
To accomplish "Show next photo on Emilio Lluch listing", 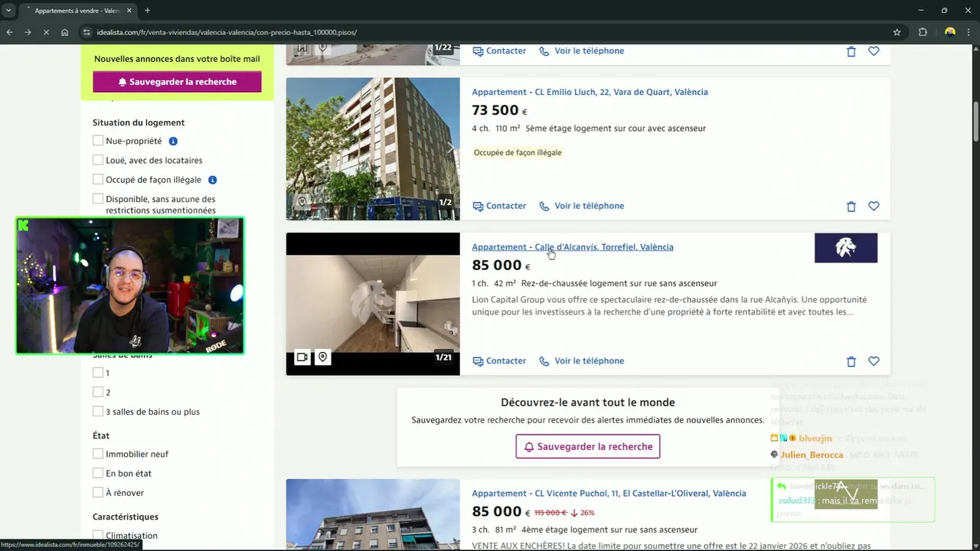I will pos(450,148).
